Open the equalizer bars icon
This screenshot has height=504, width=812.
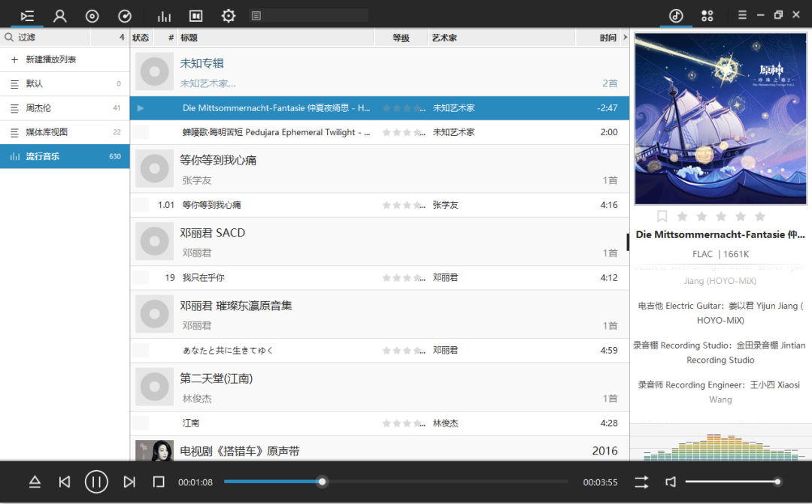pyautogui.click(x=164, y=16)
